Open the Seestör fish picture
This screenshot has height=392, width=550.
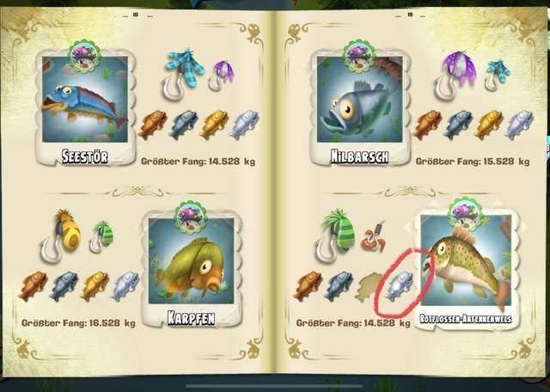coord(85,100)
